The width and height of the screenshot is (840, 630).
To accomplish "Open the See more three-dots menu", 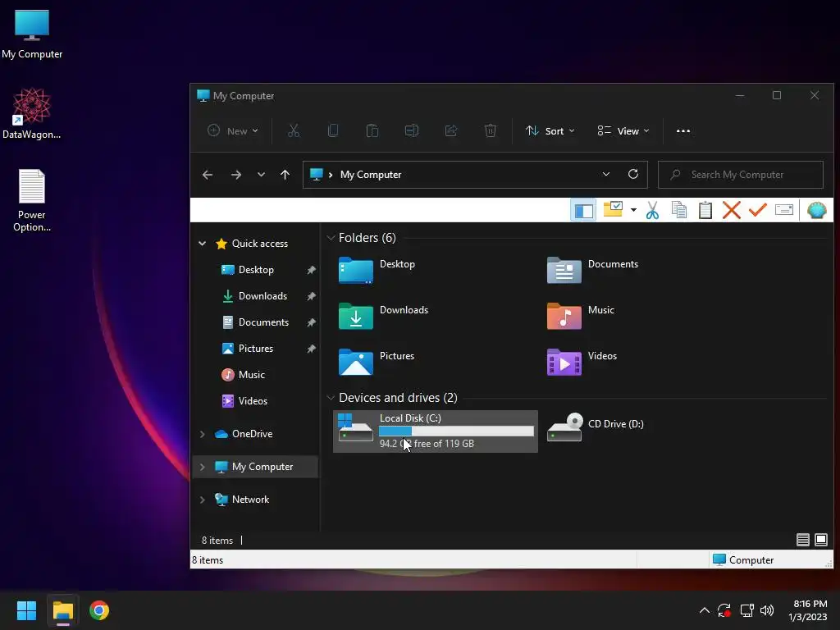I will [683, 130].
